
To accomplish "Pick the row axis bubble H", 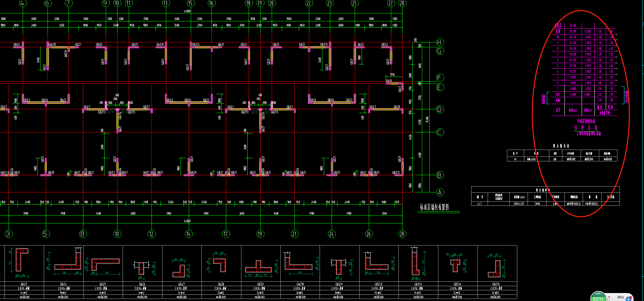I will [x=440, y=42].
